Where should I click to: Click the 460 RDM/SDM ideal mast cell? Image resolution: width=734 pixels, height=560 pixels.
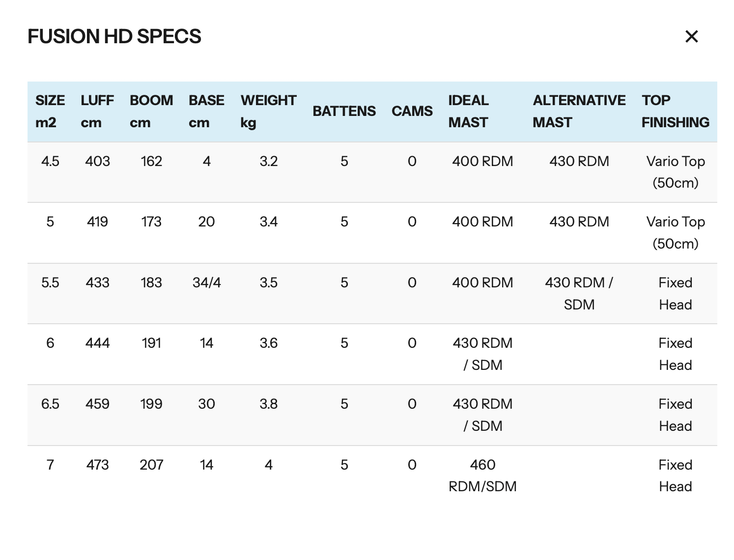(x=482, y=476)
